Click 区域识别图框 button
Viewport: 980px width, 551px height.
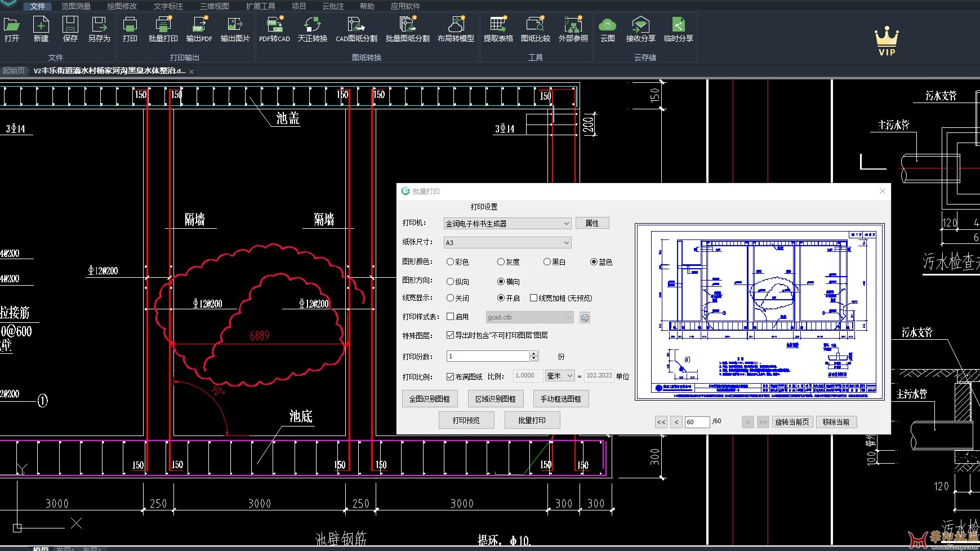pos(496,399)
